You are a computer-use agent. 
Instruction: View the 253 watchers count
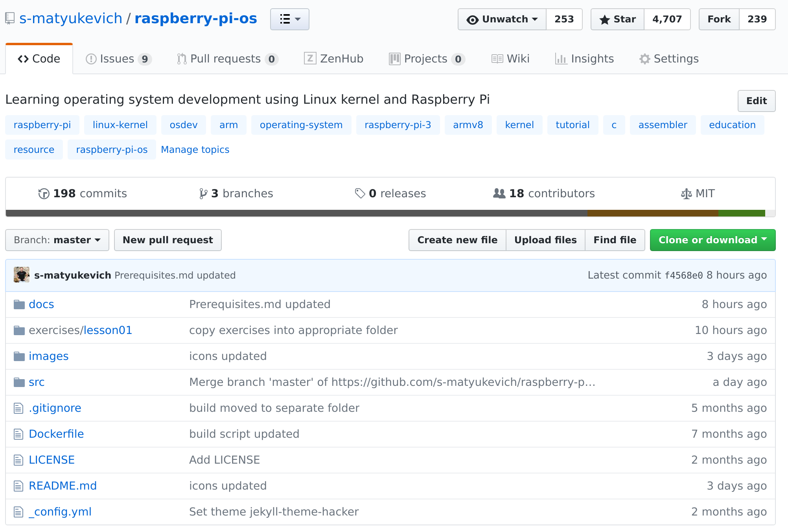point(564,19)
